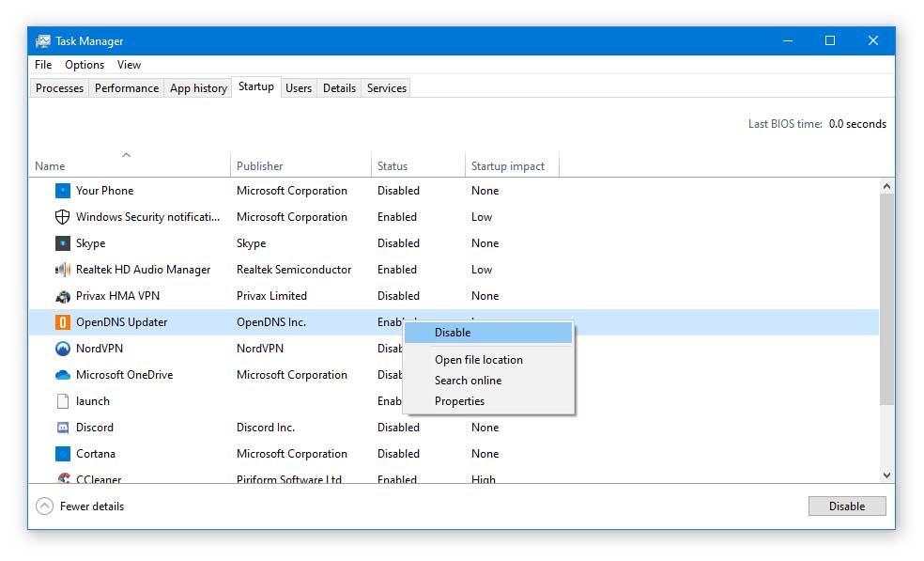Screen dimensions: 924x561
Task: Select the Privax HMA VPN entry
Action: [x=118, y=296]
